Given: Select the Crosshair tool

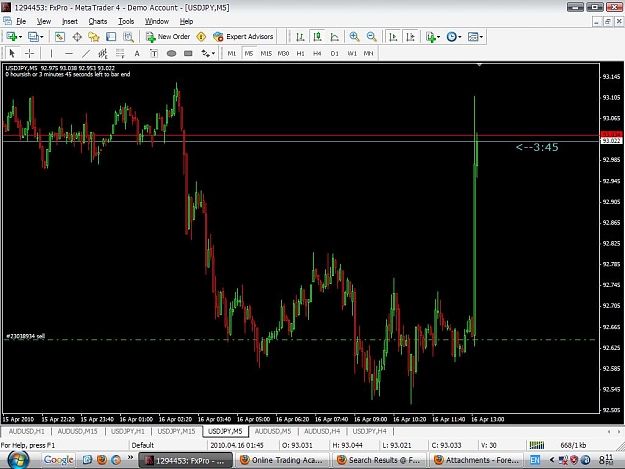Looking at the screenshot, I should click(29, 53).
